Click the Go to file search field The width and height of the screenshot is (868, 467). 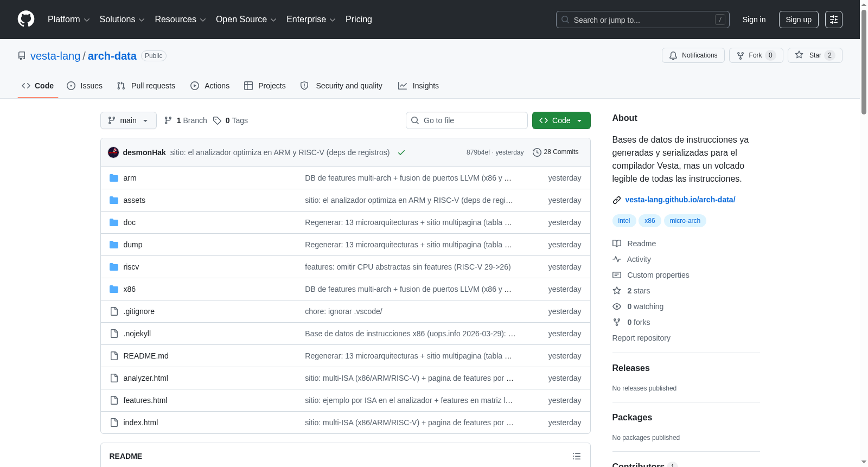(467, 120)
